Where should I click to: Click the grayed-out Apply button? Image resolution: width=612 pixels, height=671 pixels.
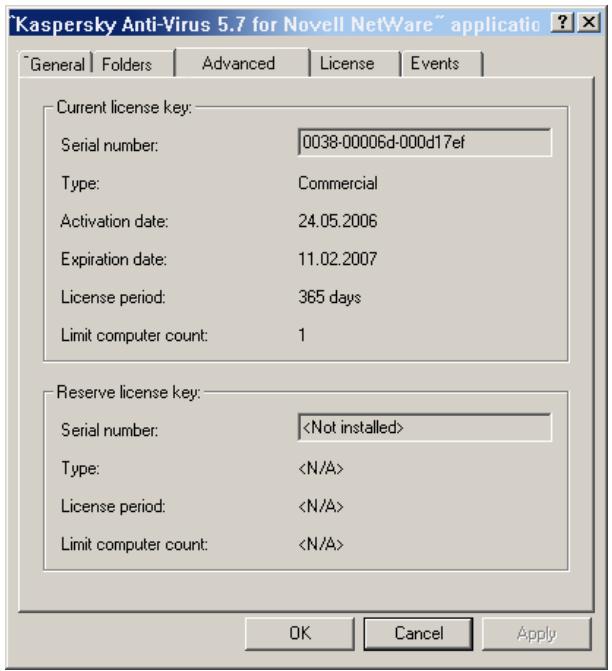point(536,633)
